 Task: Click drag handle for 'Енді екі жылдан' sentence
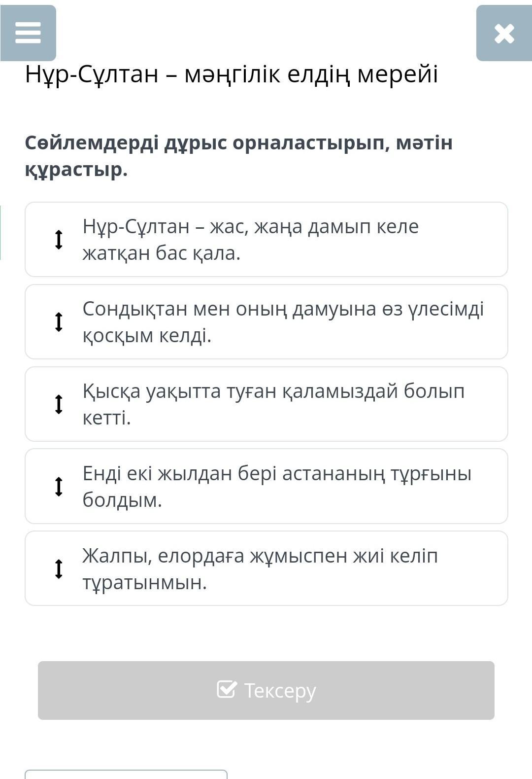[x=59, y=487]
